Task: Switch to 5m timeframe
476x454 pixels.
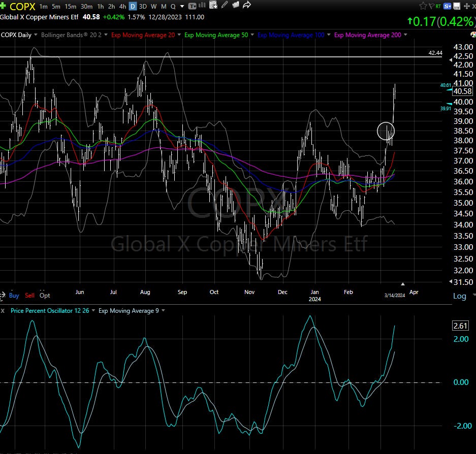Action: (56, 7)
